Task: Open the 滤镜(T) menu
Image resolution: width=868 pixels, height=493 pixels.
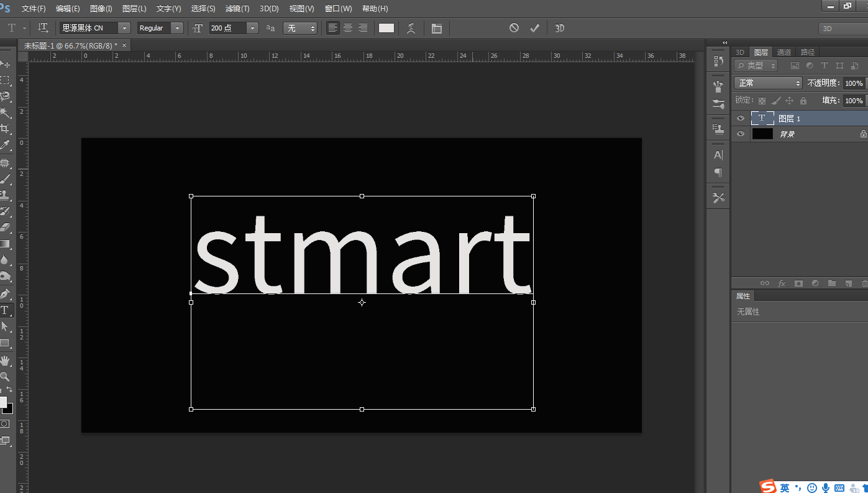Action: [x=237, y=9]
